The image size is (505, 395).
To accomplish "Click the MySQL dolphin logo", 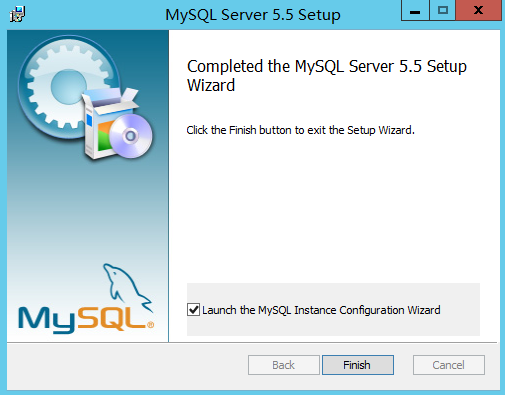I will tap(127, 287).
